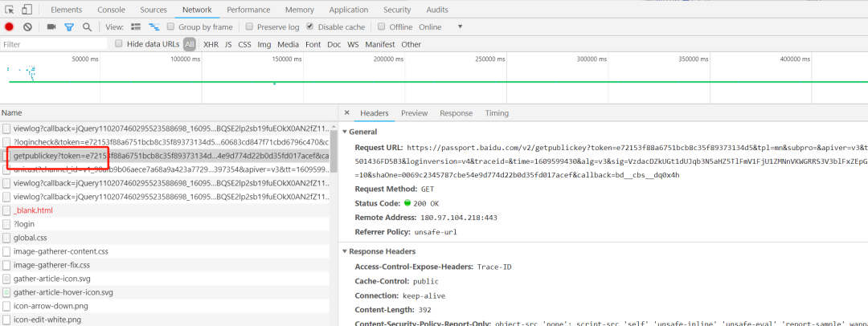Select the getpublickey?token request row
Screen dimensions: 868x326
click(x=165, y=156)
